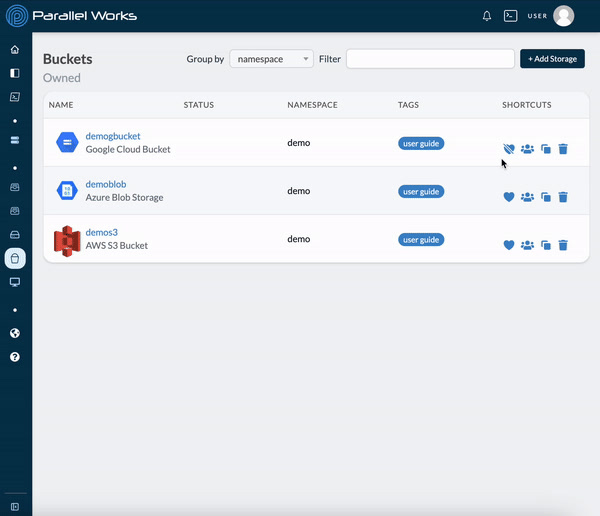
Task: Click the Google Cloud Bucket icon for demogbucket
Action: (67, 142)
